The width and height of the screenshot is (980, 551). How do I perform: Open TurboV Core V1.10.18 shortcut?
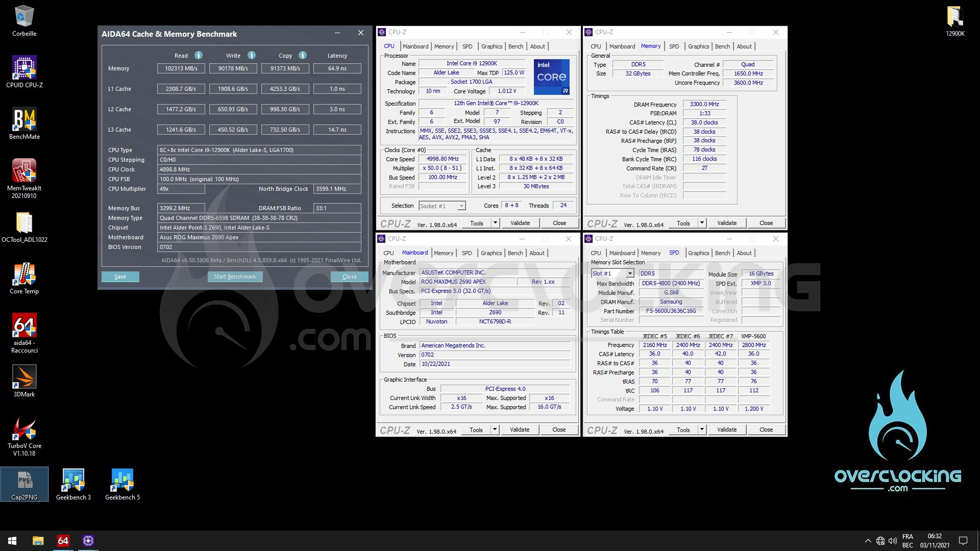(x=24, y=436)
